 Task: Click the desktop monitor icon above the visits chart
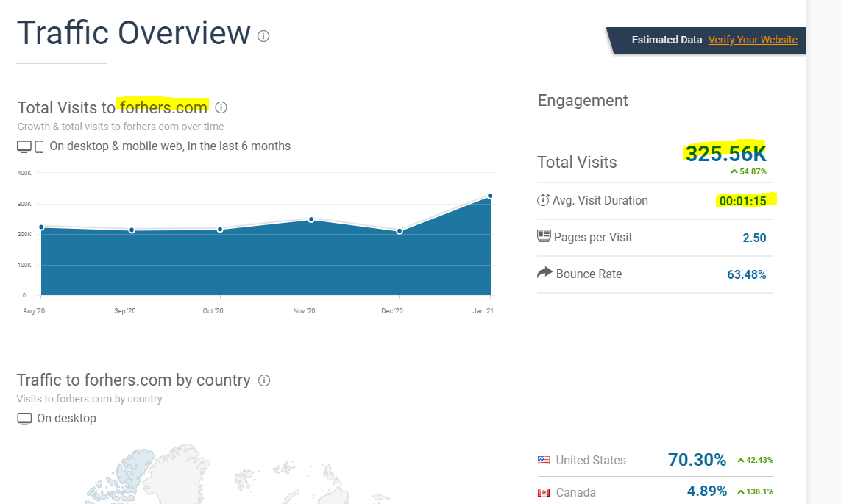[24, 146]
